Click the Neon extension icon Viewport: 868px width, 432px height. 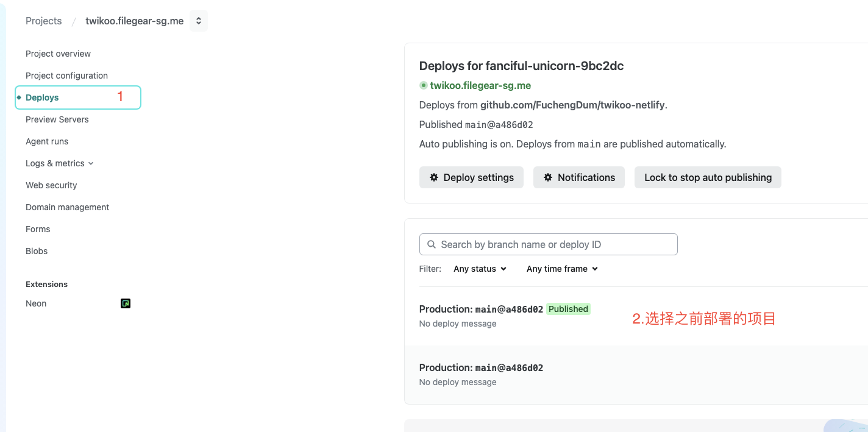coord(126,303)
